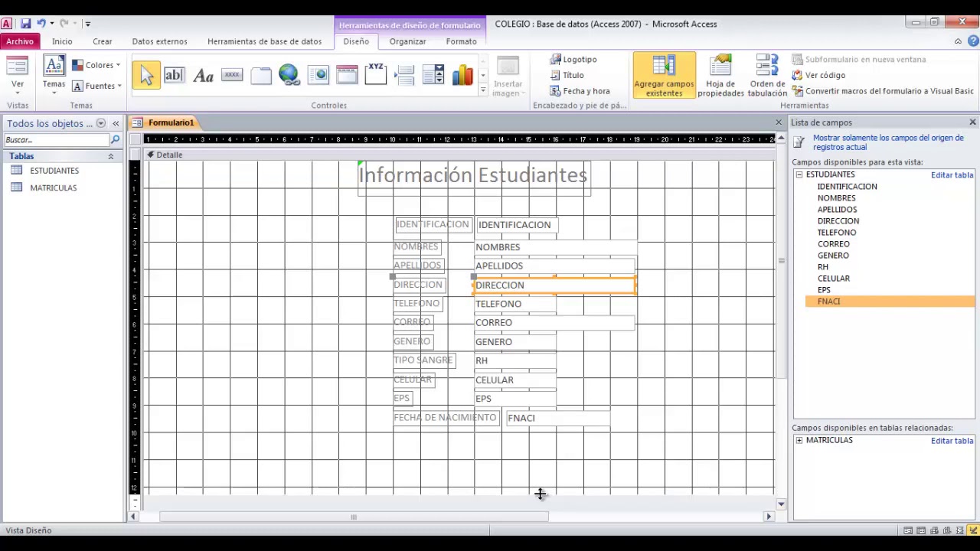Choose the Insert Page Break control
Image resolution: width=980 pixels, height=551 pixels.
tap(405, 75)
